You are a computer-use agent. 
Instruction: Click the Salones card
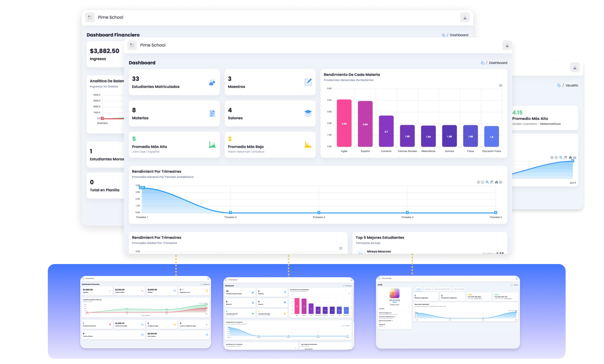(270, 113)
